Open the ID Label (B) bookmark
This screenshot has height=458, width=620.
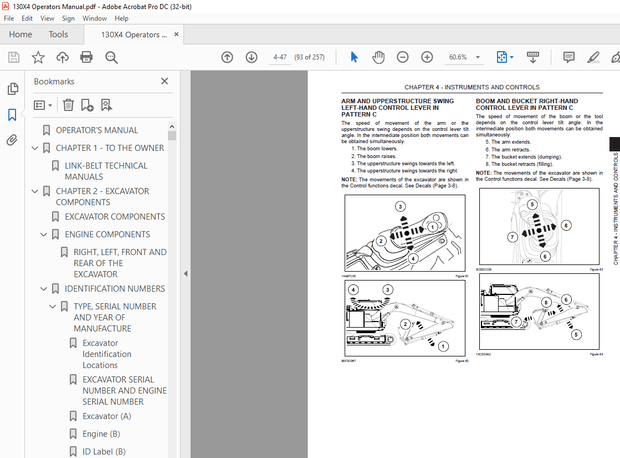point(104,452)
